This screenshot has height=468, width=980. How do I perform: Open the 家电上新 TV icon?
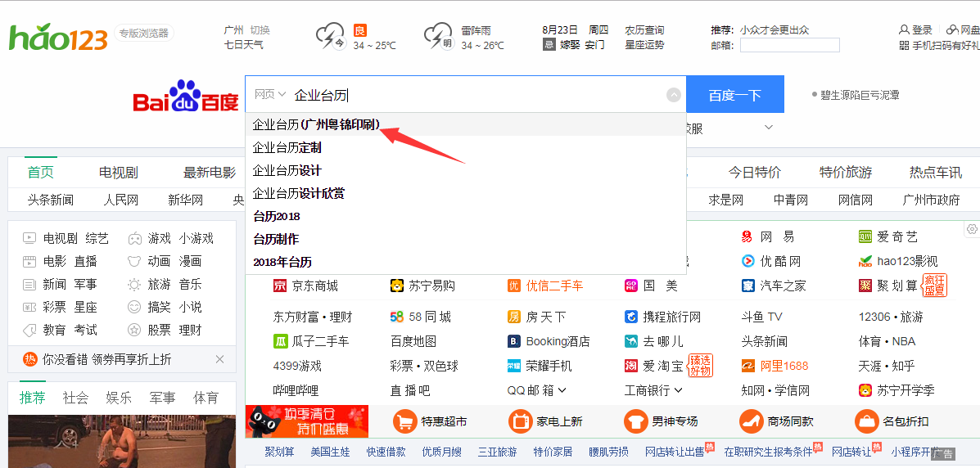click(520, 421)
